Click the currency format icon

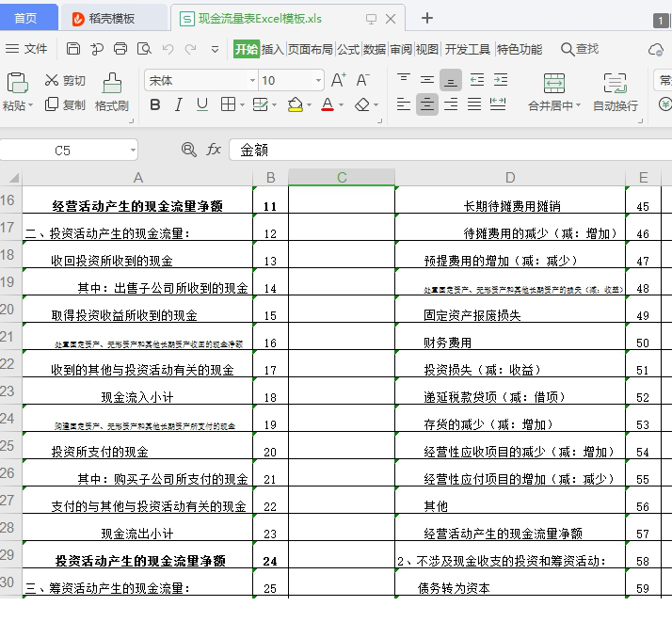coord(664,104)
